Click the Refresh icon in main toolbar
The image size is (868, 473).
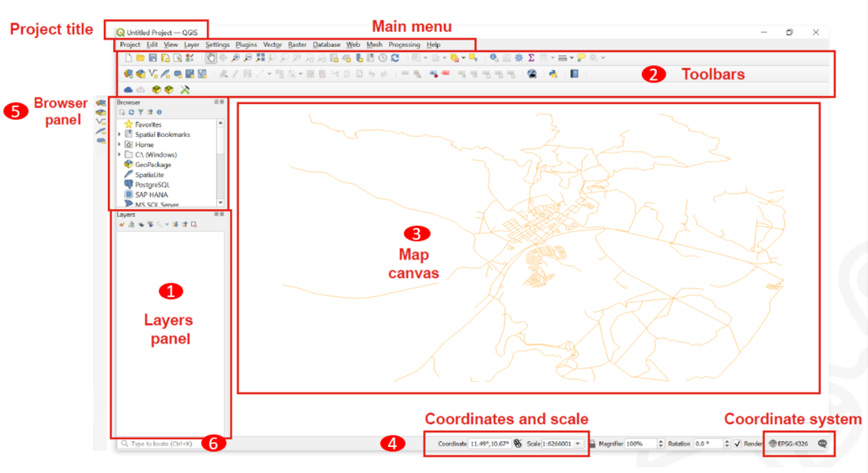click(395, 58)
